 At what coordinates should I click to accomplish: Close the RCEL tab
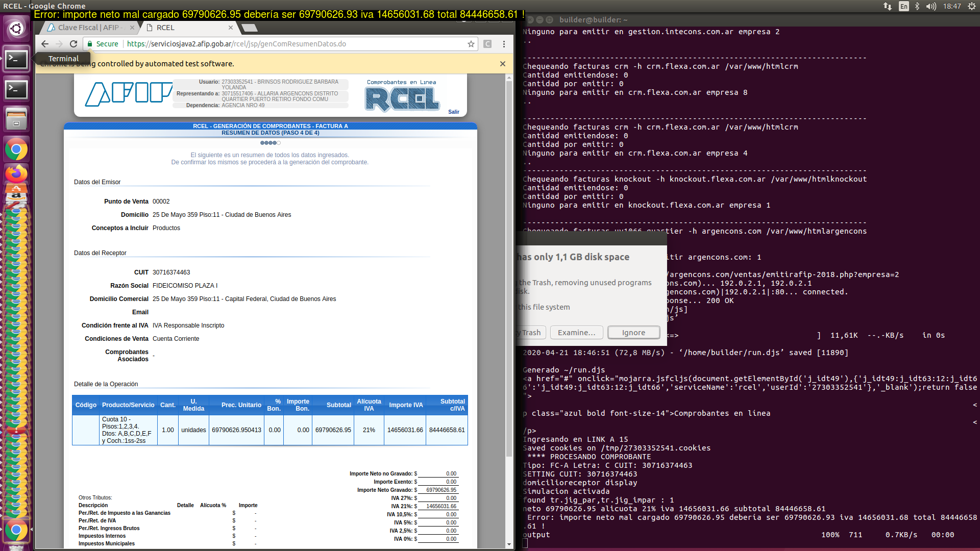pyautogui.click(x=231, y=28)
